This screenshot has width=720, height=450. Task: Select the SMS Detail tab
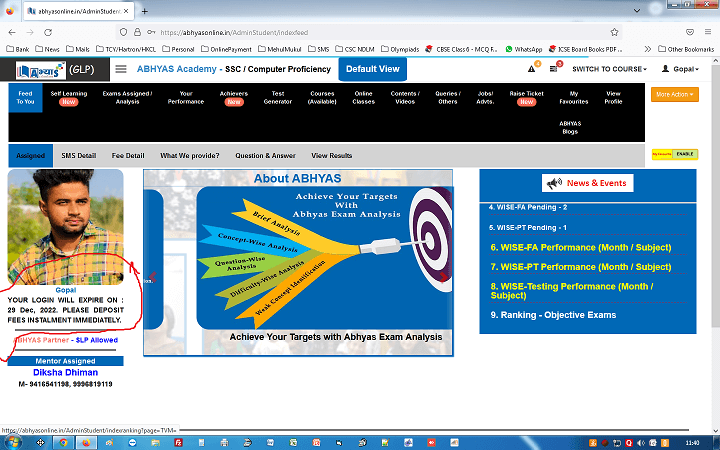[78, 156]
